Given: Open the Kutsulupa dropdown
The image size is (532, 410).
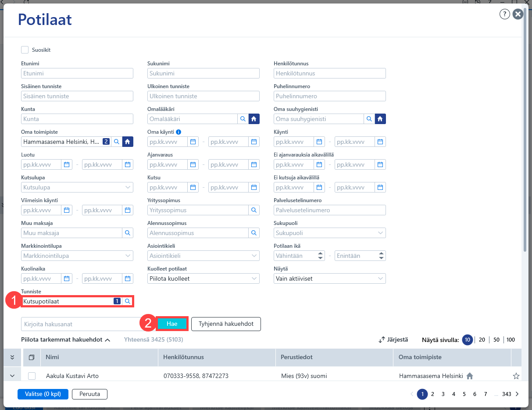Looking at the screenshot, I should [77, 187].
